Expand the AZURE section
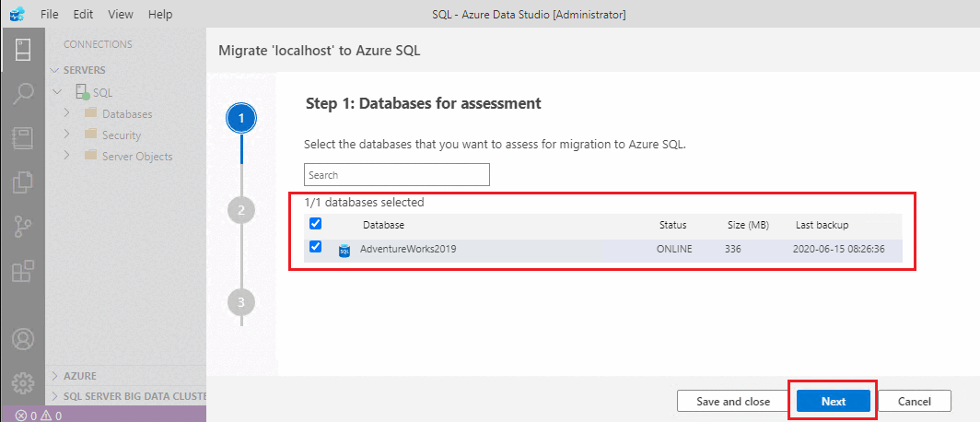The width and height of the screenshot is (980, 422). coord(55,376)
